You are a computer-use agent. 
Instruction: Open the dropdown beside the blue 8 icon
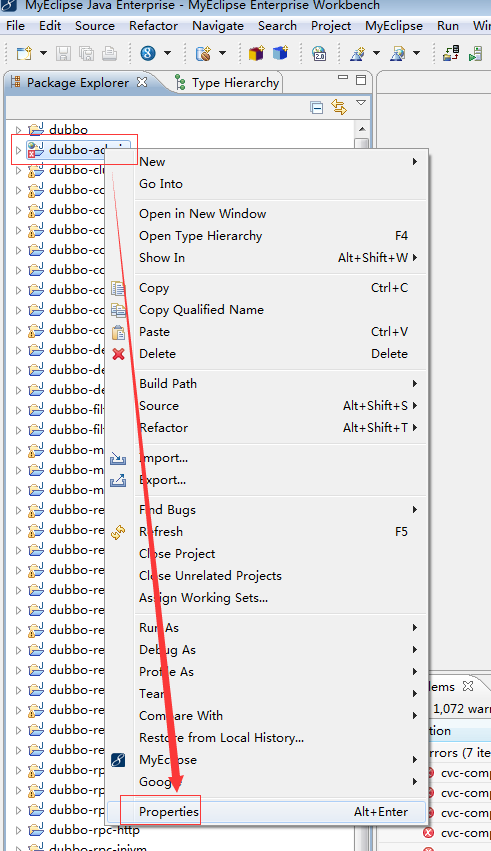tap(167, 53)
